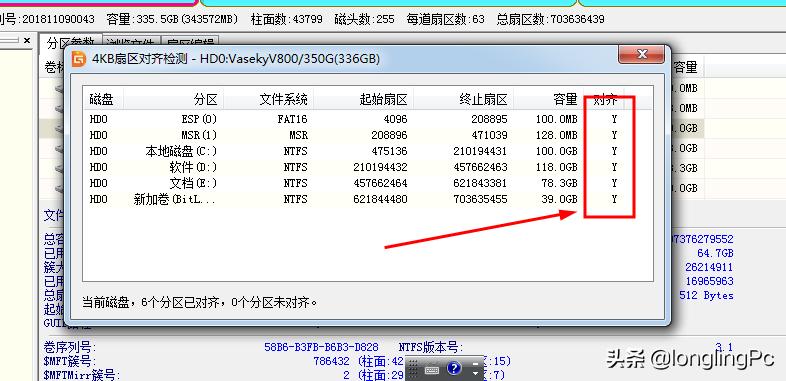Screen dimensions: 786x381
Task: Switch to the 浏览文件 tab behind the dialog
Action: click(131, 43)
